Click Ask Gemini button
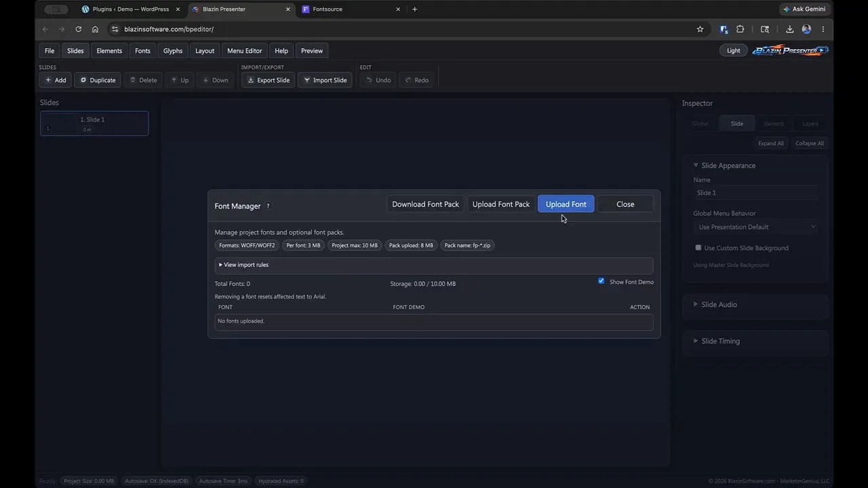 tap(804, 9)
